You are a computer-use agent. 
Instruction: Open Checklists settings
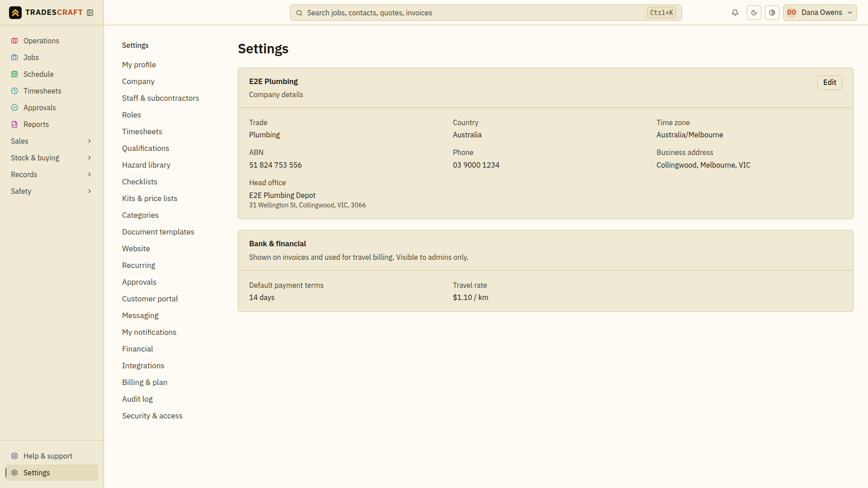coord(140,182)
